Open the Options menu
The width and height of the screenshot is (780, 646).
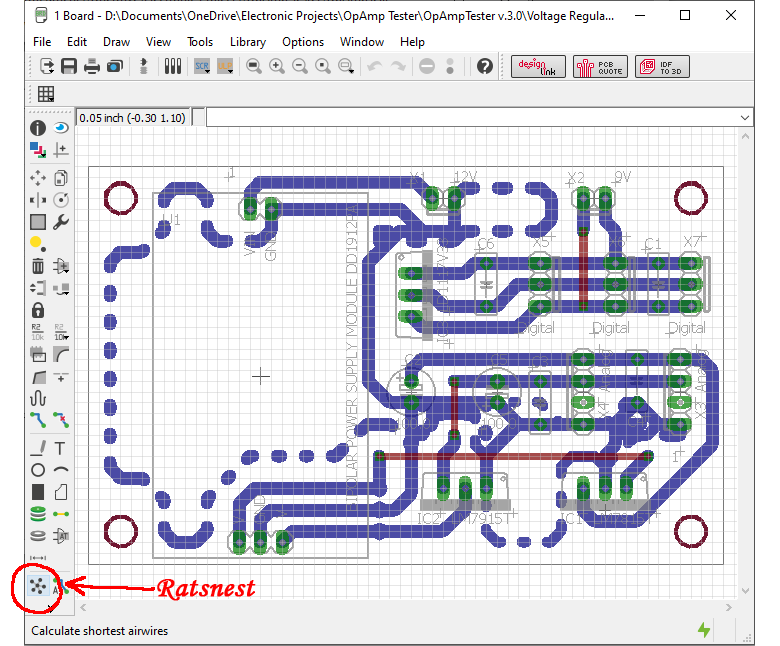[x=303, y=42]
